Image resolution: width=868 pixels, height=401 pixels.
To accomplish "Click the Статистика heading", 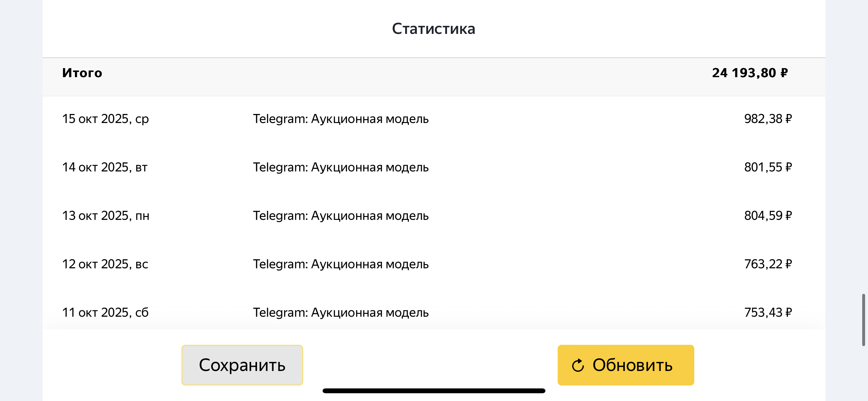I will click(433, 29).
